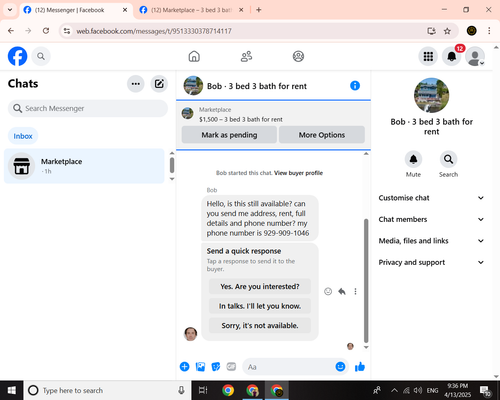
Task: Click the Marketplace banner listing thumbnail
Action: [187, 113]
